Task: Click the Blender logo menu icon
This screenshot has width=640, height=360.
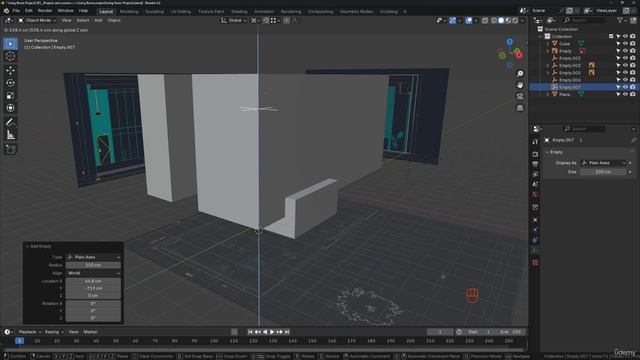Action: click(x=6, y=11)
